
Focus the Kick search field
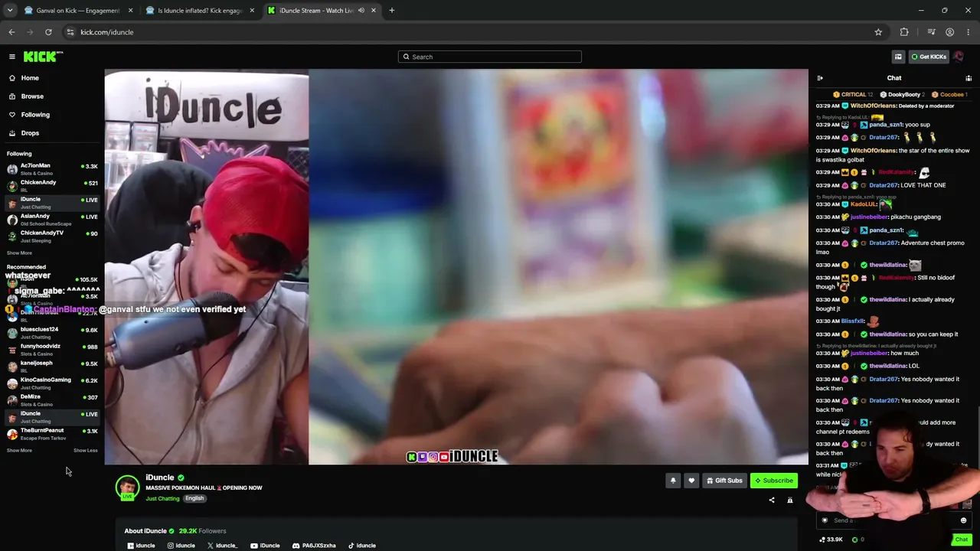coord(490,57)
